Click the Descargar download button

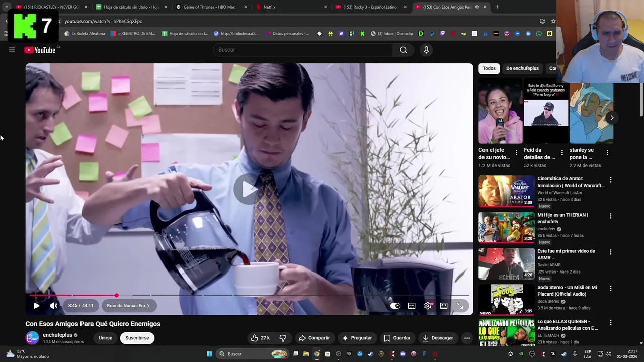point(438,338)
